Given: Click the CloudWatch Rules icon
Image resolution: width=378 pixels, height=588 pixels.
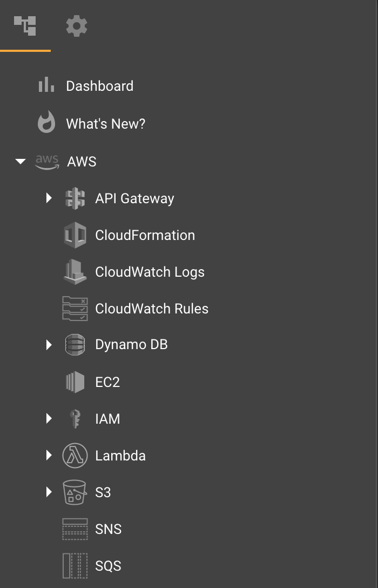Looking at the screenshot, I should (75, 309).
